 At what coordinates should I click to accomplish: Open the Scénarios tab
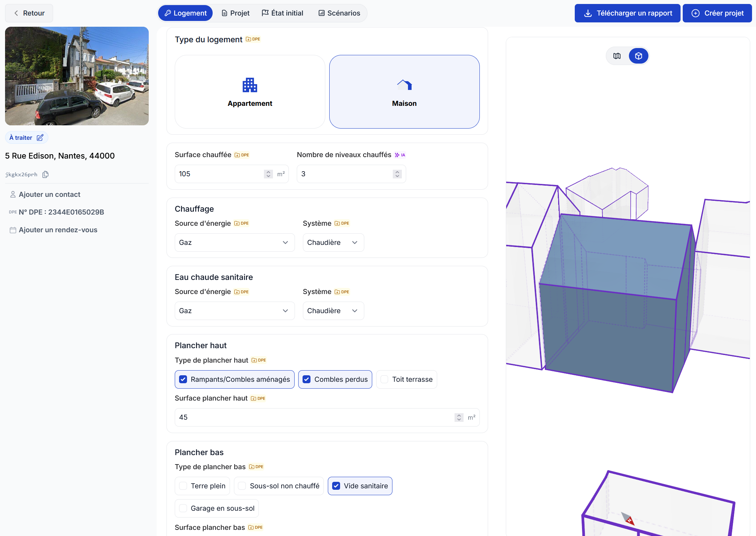pos(339,13)
